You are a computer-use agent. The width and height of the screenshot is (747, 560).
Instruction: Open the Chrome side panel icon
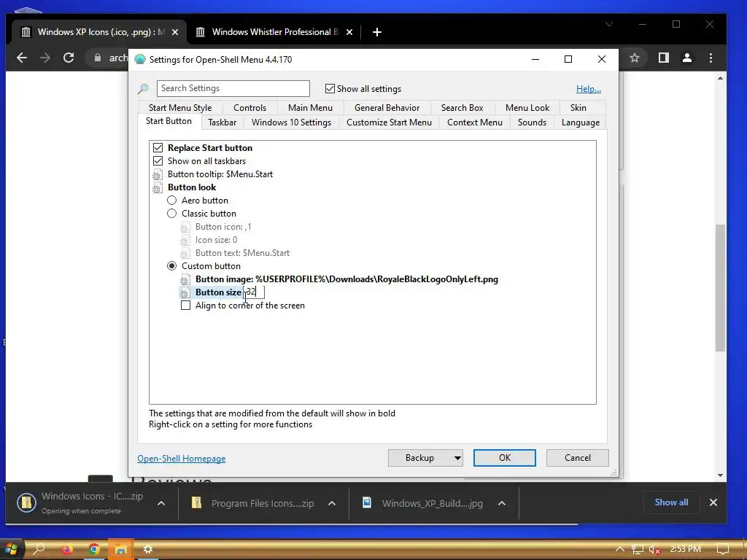tap(663, 58)
